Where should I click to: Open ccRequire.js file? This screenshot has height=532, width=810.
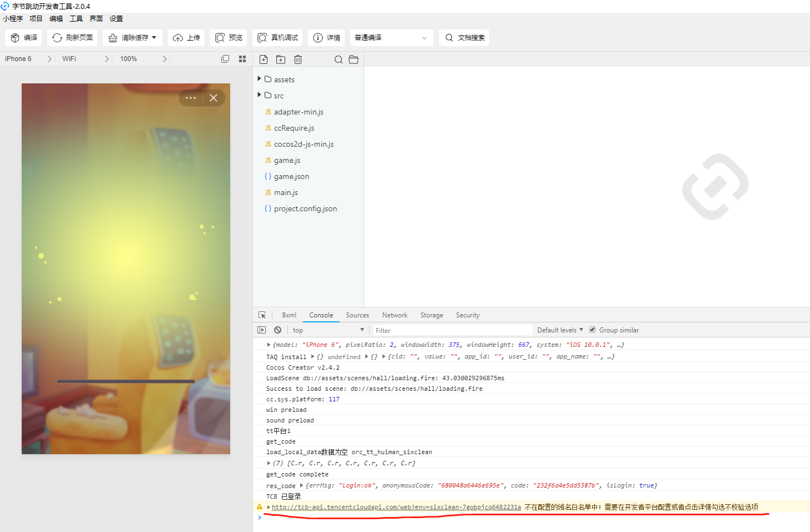(x=294, y=128)
